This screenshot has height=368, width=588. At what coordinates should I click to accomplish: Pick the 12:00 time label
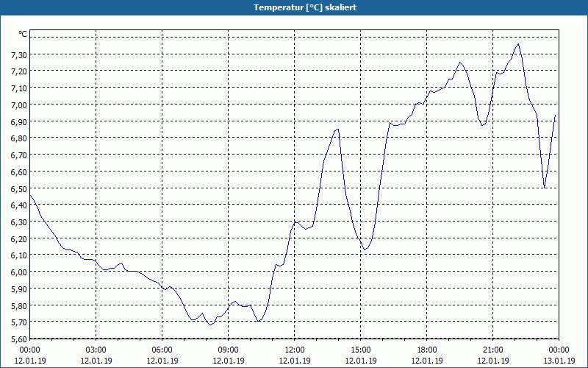(x=295, y=350)
